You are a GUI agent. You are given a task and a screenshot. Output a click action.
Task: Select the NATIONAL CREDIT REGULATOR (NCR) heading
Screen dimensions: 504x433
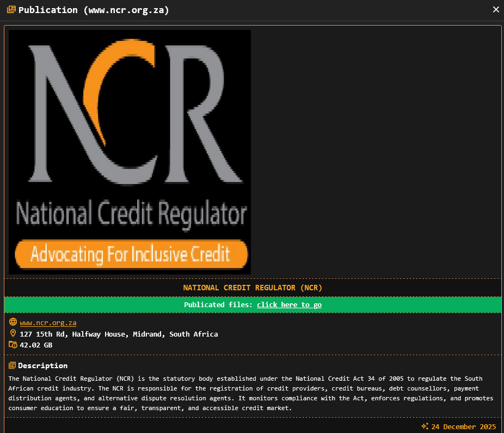[253, 288]
